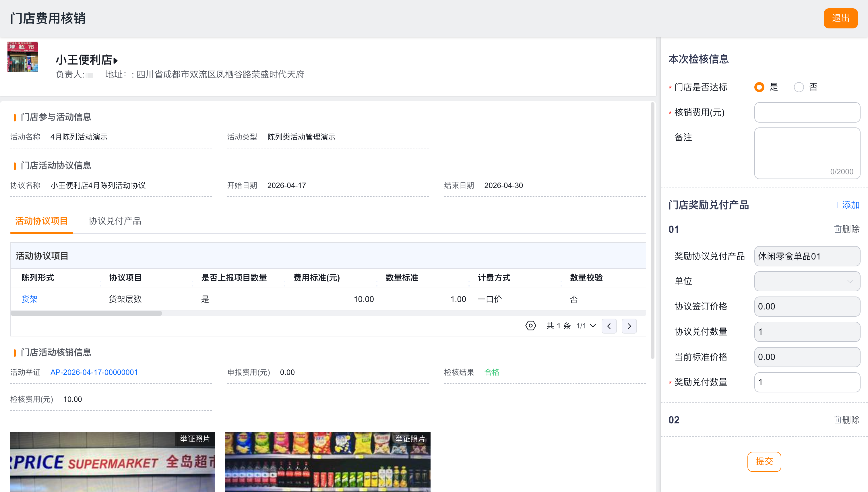Focus the 核销费用(元) input field

pos(807,112)
